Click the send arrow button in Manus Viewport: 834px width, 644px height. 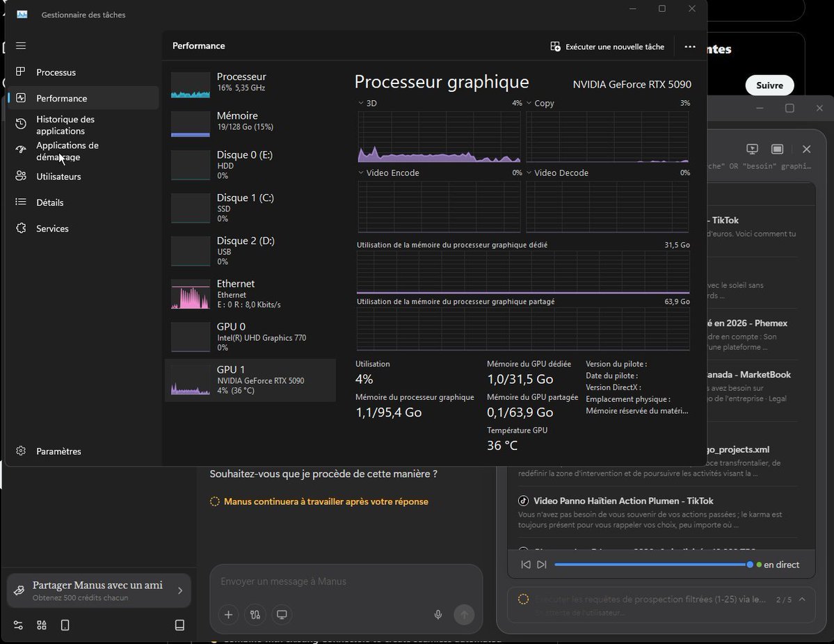tap(464, 615)
